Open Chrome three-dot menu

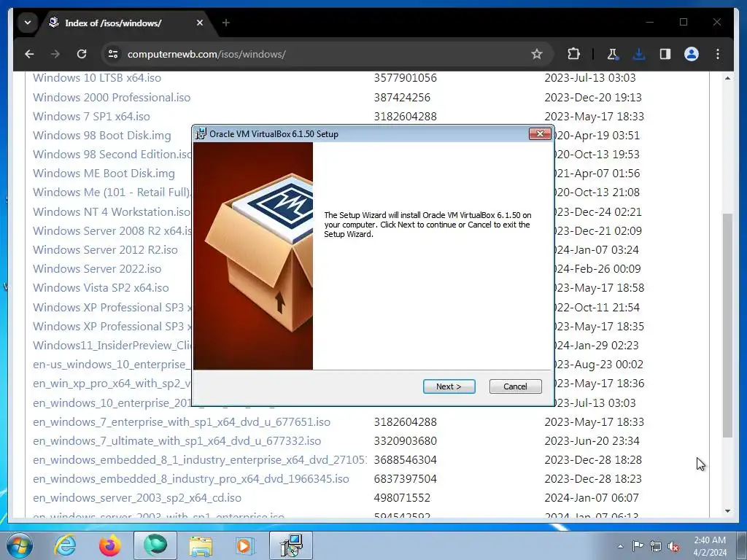click(718, 54)
